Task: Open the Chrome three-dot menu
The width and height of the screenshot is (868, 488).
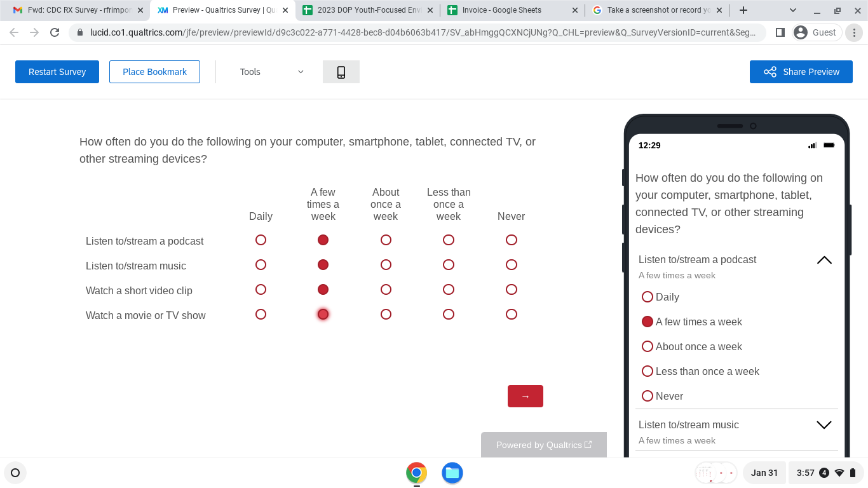Action: click(854, 32)
